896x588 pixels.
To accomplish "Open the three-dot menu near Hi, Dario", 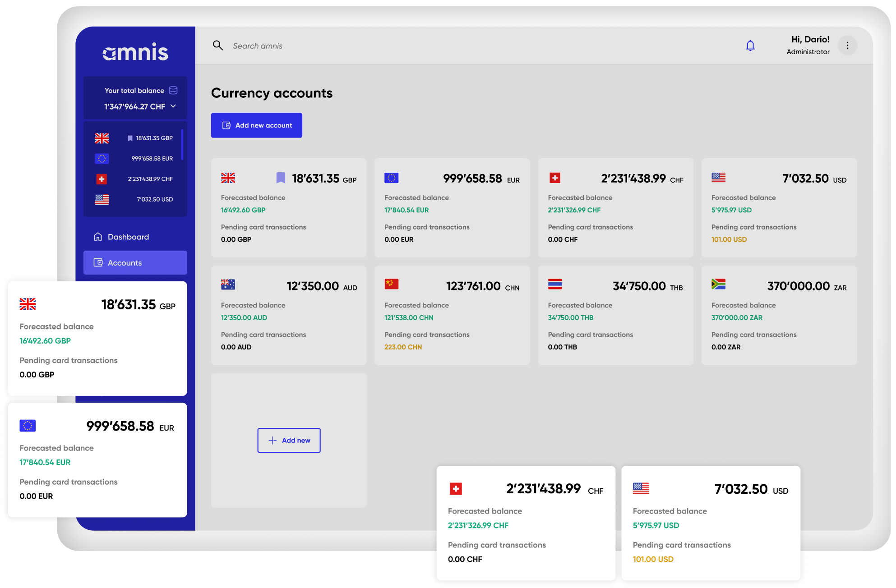I will click(x=848, y=46).
